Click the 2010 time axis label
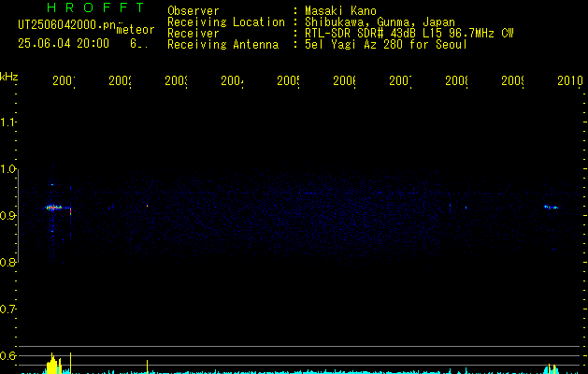588x374 pixels. [x=570, y=80]
